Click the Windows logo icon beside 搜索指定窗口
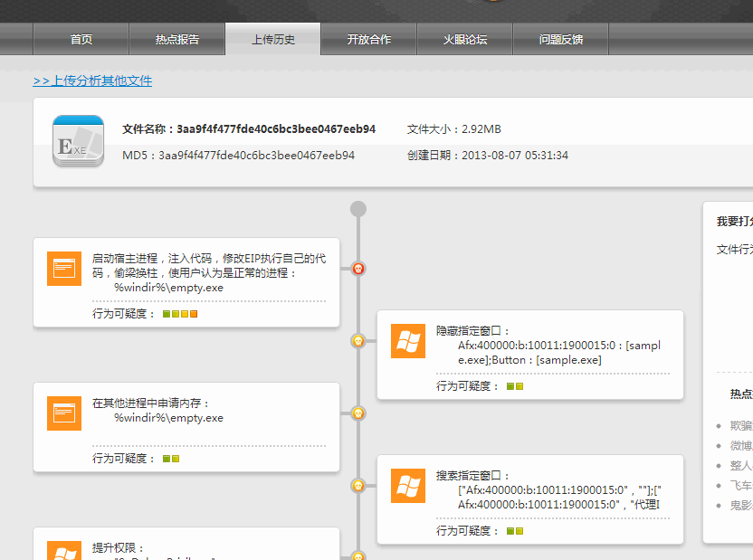 (x=408, y=486)
